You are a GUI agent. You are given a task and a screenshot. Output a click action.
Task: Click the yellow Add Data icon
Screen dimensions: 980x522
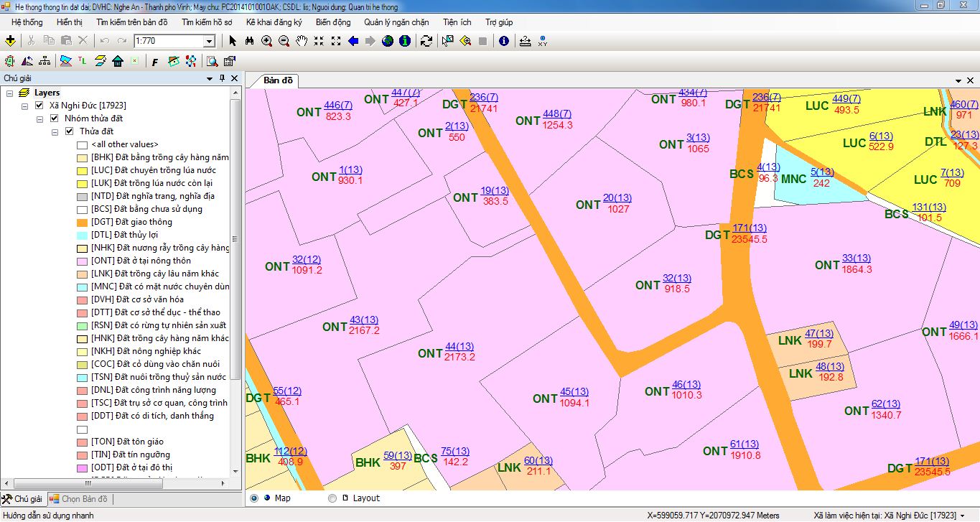point(10,41)
